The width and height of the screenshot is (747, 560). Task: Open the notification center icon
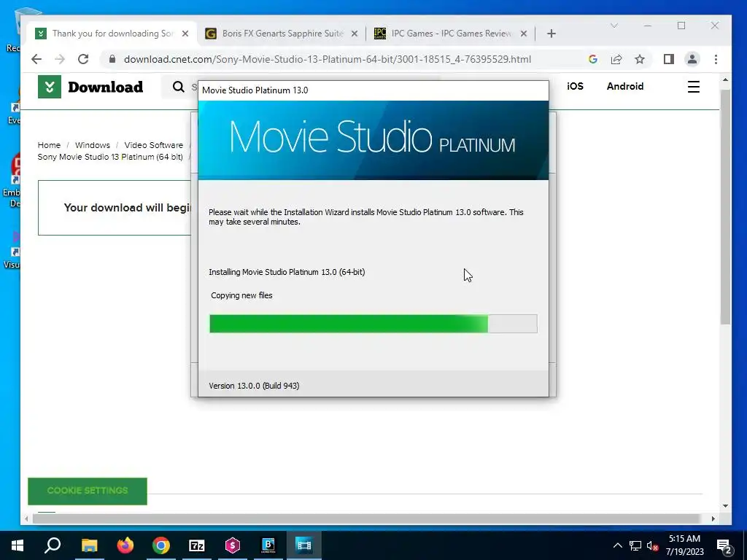(x=724, y=545)
